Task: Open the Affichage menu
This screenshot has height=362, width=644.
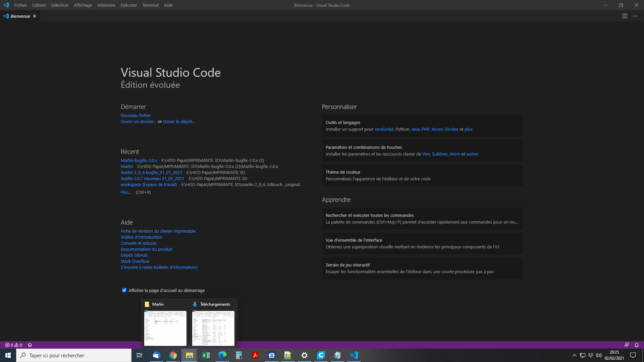Action: pyautogui.click(x=83, y=5)
